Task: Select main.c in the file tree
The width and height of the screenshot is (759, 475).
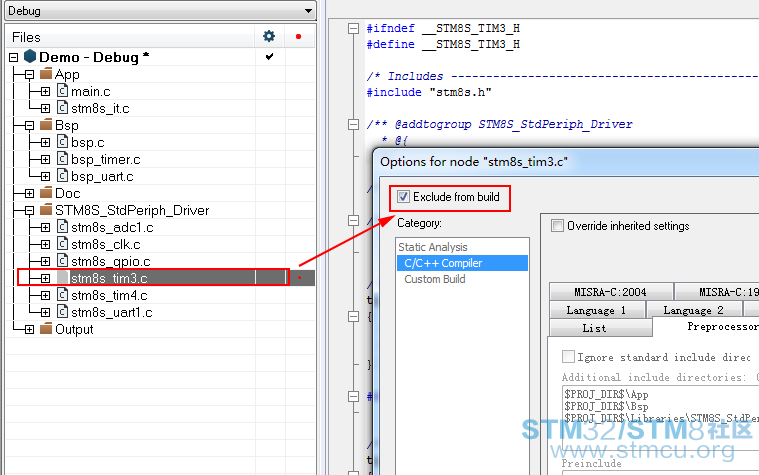Action: click(x=91, y=92)
